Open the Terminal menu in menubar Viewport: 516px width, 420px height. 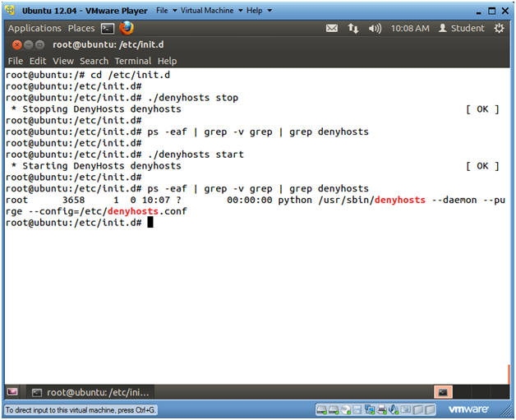pyautogui.click(x=133, y=61)
